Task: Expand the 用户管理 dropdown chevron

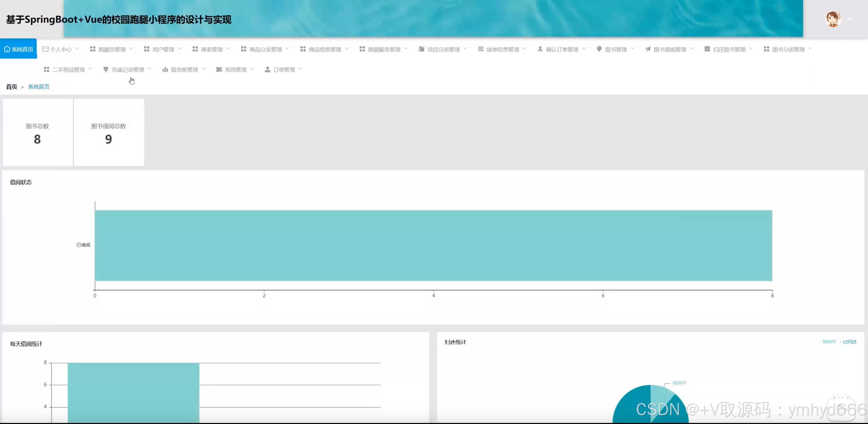Action: 180,49
